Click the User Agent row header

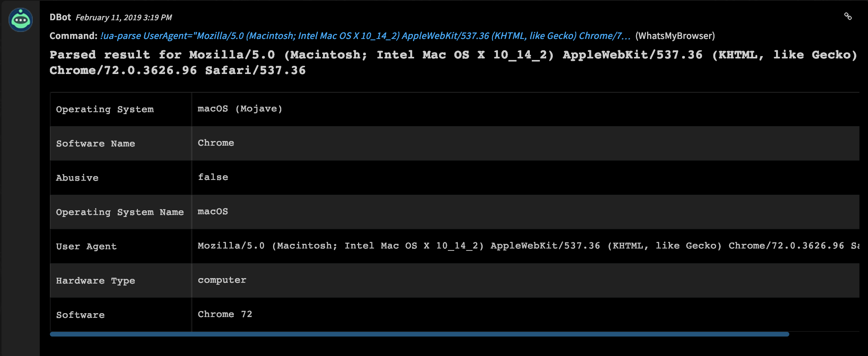(x=86, y=246)
